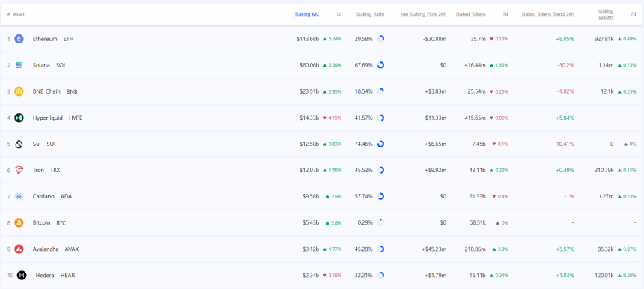
Task: Click Hedera's staking ratio ring icon
Action: click(380, 276)
